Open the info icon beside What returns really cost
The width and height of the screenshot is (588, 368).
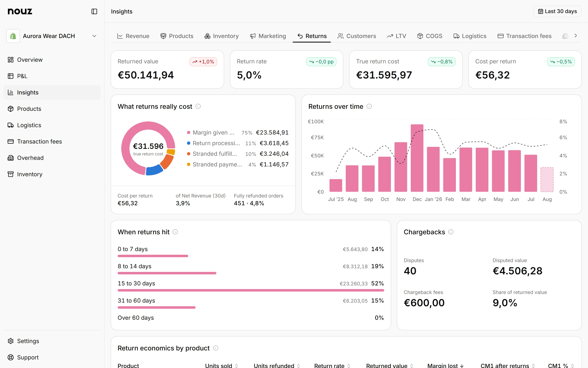(198, 106)
